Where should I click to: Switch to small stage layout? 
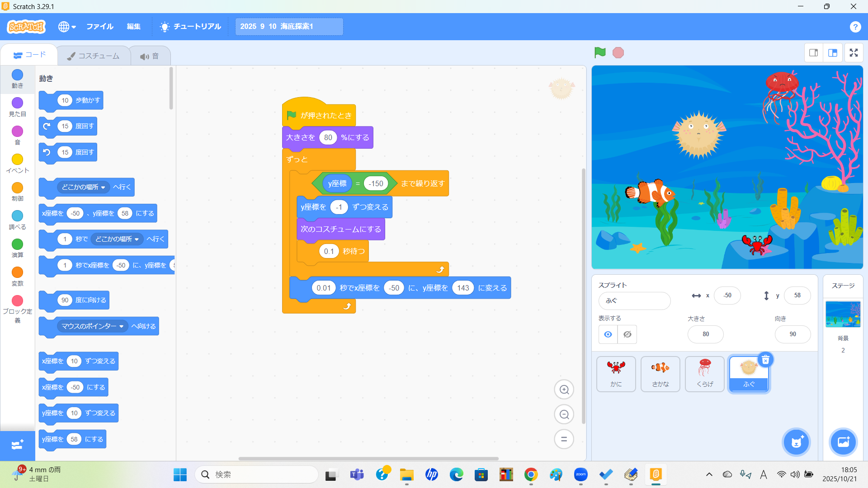pyautogui.click(x=813, y=53)
